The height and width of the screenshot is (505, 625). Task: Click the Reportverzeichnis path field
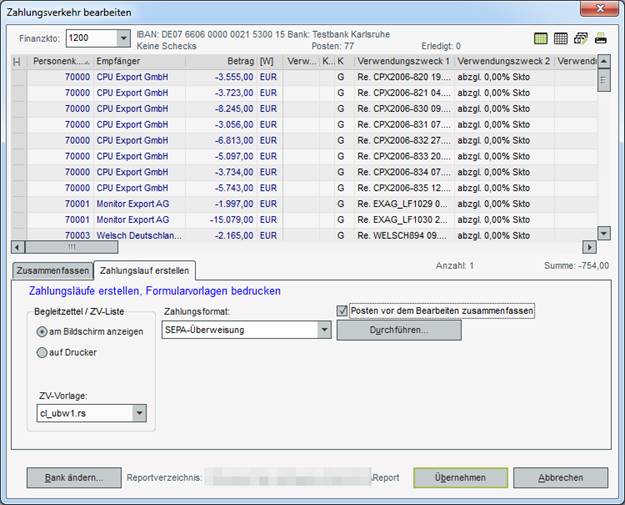coord(288,477)
